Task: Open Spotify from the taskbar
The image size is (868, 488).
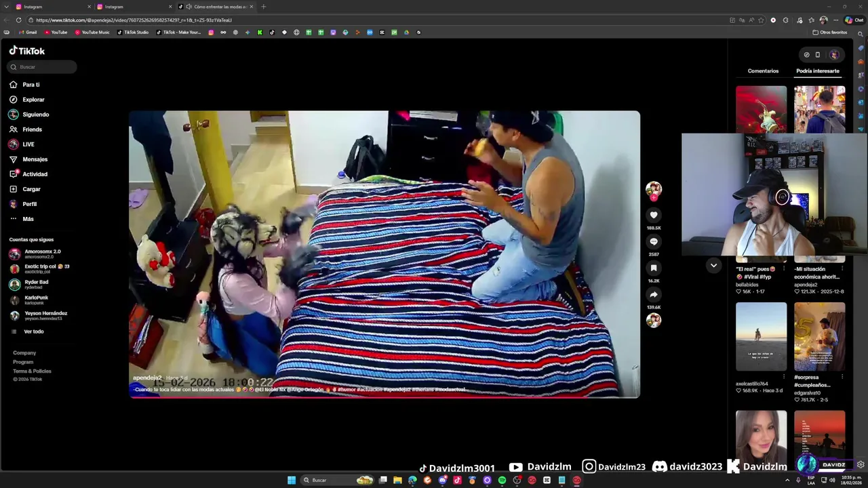Action: [x=502, y=480]
